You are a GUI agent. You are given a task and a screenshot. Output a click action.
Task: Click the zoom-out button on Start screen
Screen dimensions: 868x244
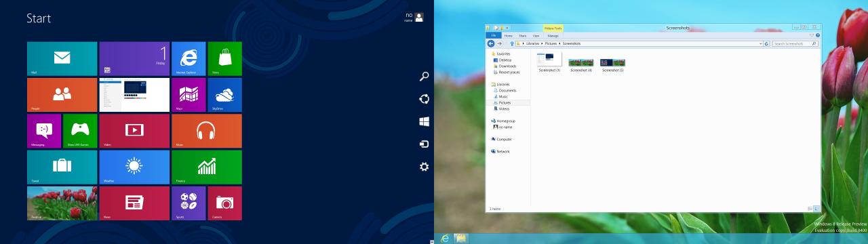pos(432,241)
